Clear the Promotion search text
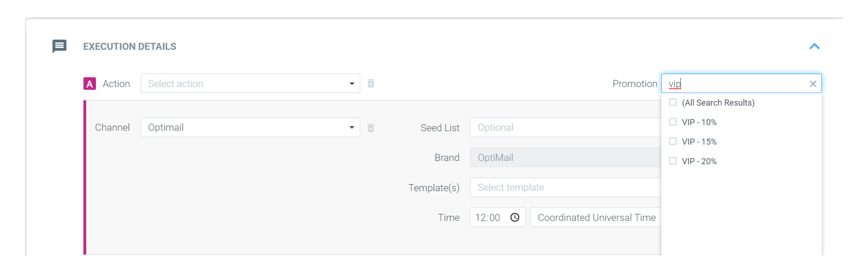This screenshot has width=868, height=274. click(813, 84)
